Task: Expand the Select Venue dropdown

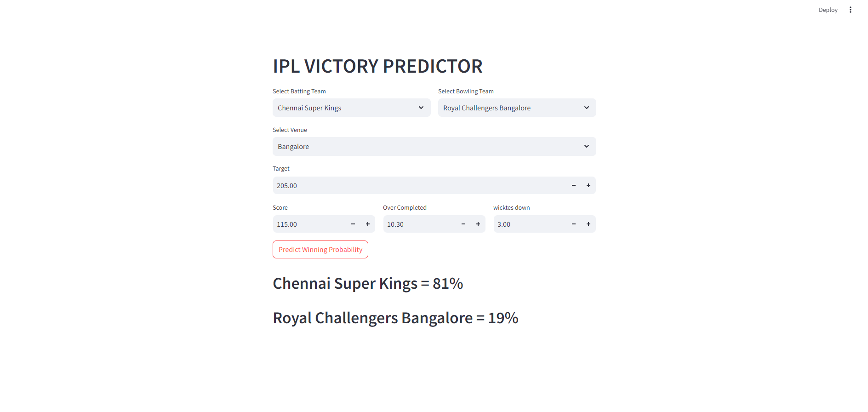Action: click(x=434, y=146)
